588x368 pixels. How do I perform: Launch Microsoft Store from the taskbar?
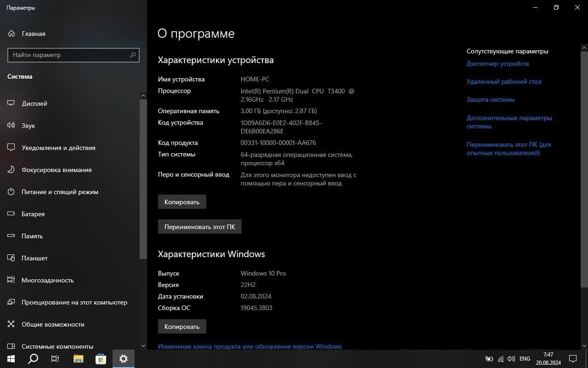(x=101, y=359)
